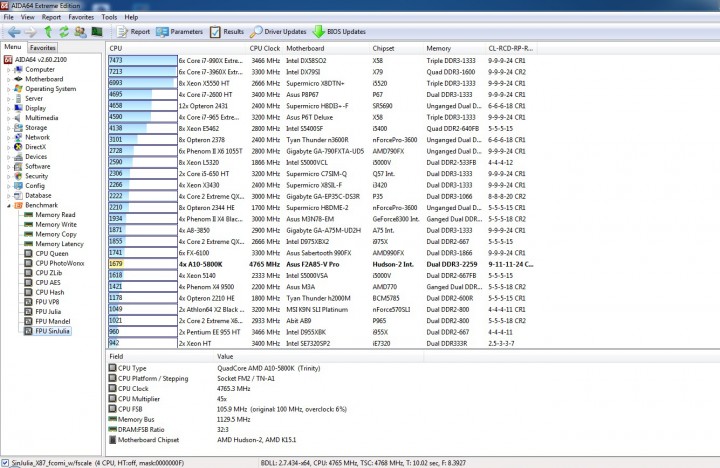Select the CPU Multiplier field row
Screen dimensions: 720x468
[x=264, y=399]
